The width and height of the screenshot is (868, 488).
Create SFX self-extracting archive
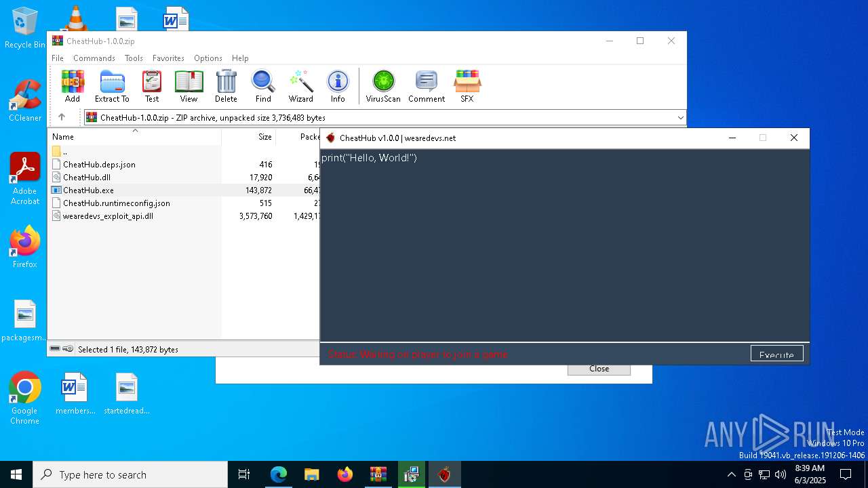(467, 86)
